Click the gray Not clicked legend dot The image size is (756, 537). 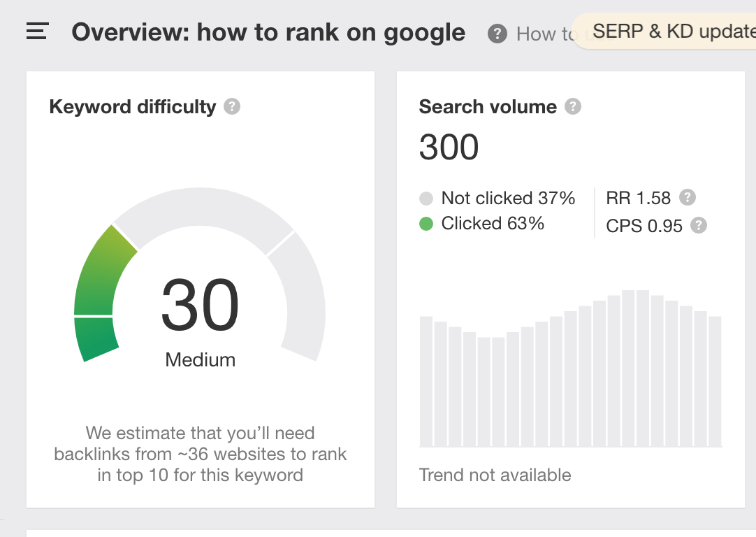[426, 199]
